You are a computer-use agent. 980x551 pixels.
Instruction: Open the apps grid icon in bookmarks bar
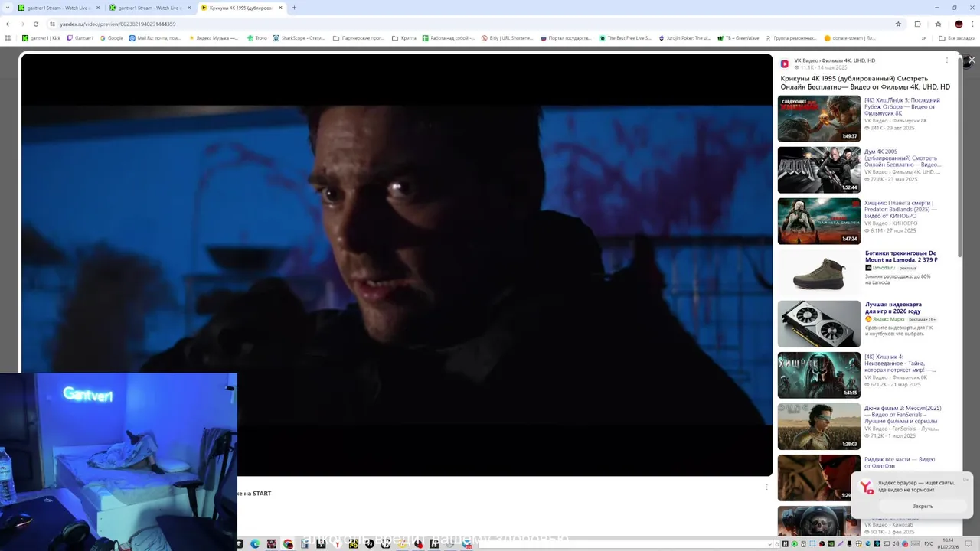point(8,37)
